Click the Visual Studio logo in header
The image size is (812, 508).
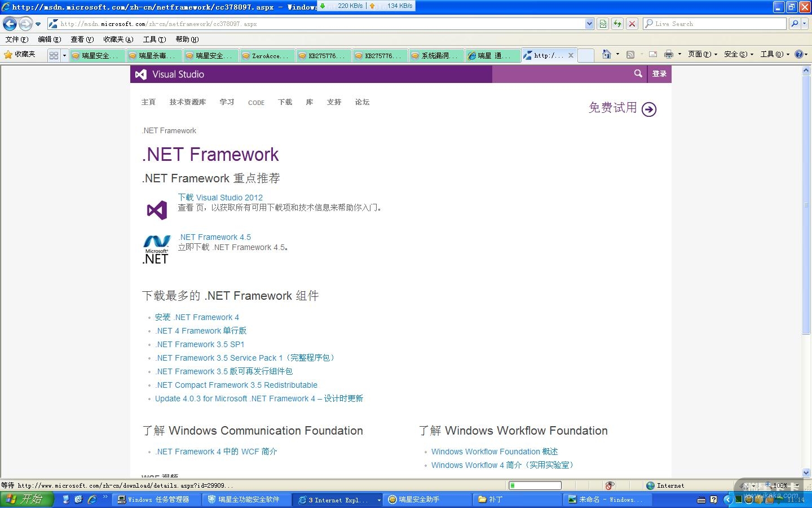click(170, 74)
